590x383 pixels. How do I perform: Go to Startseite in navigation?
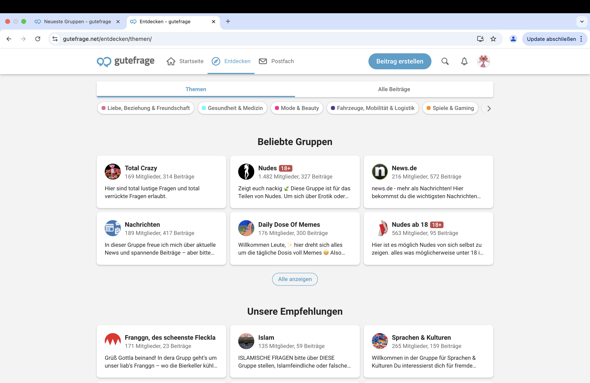click(x=185, y=61)
